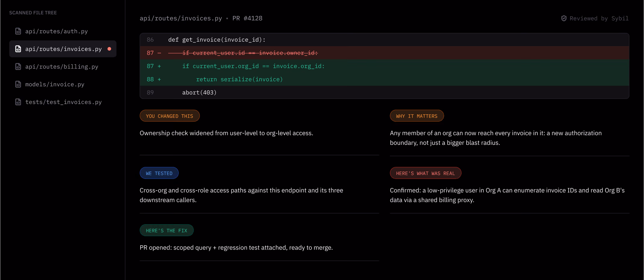Click line number 89 in the diff
644x280 pixels.
(150, 92)
